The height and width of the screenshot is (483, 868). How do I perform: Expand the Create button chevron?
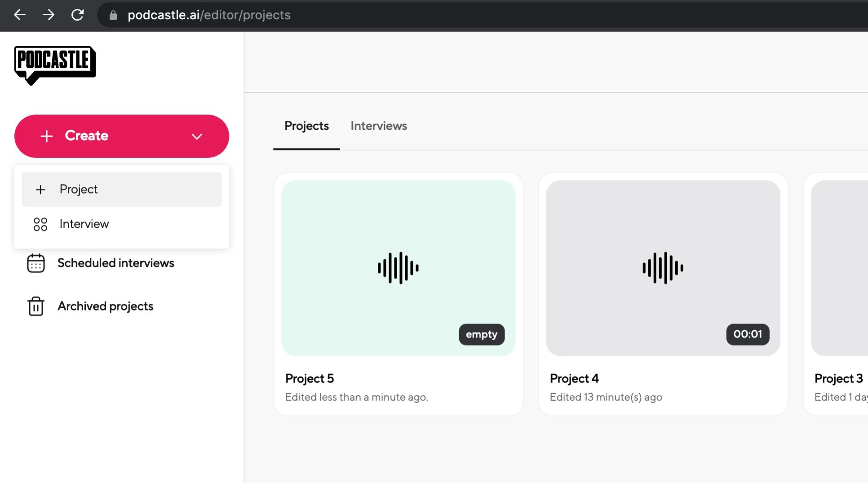pos(196,136)
